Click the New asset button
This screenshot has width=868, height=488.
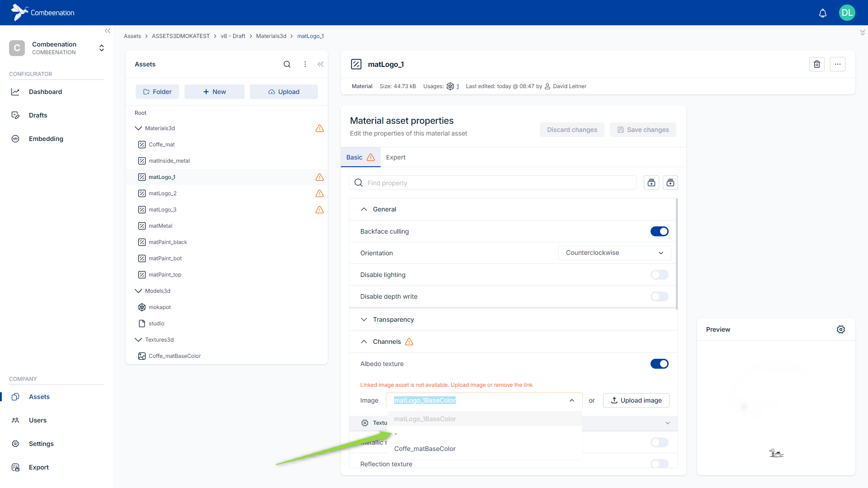click(214, 92)
